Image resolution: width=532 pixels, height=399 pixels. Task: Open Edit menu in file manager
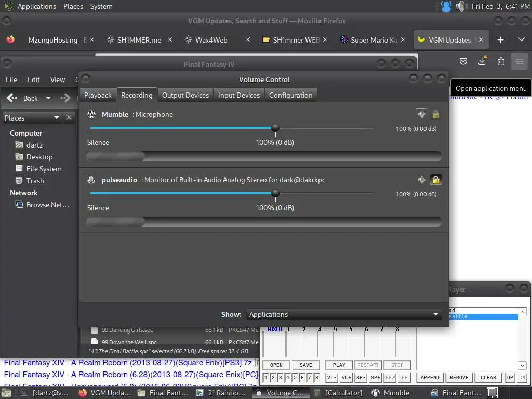coord(34,79)
